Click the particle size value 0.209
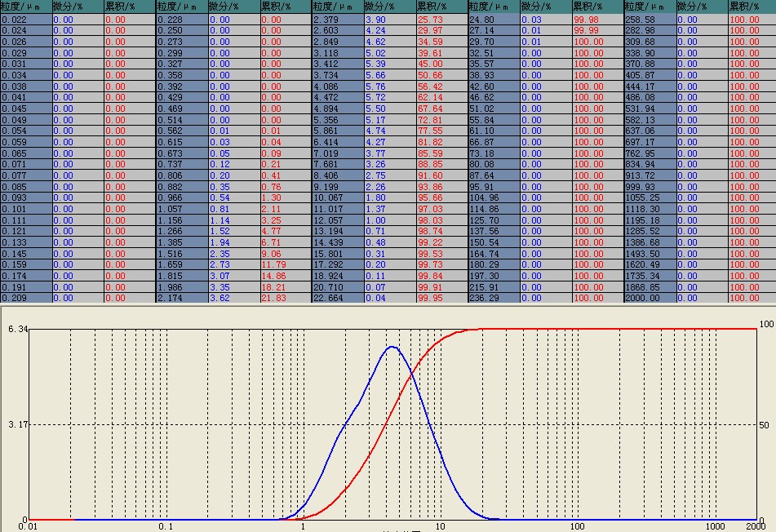The image size is (776, 532). click(x=26, y=298)
